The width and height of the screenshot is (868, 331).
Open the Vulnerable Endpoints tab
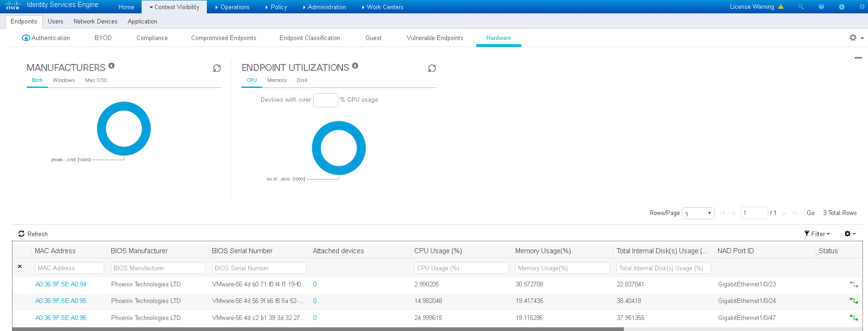click(435, 38)
